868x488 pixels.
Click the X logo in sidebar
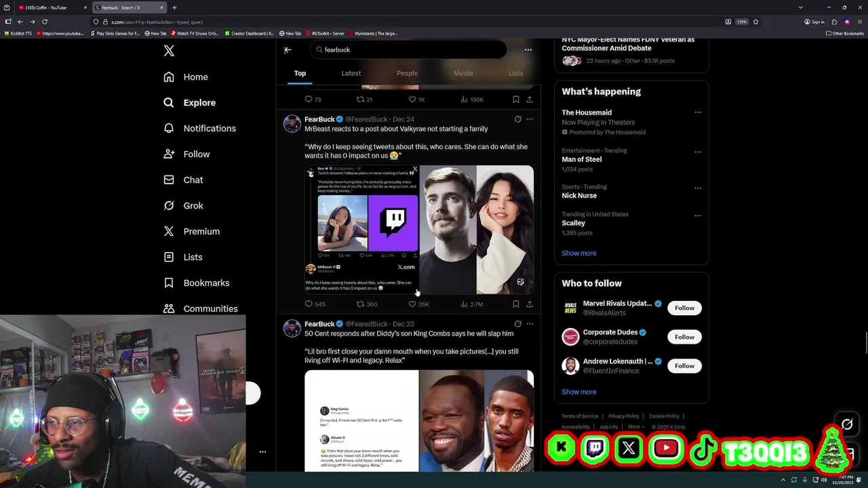pyautogui.click(x=170, y=51)
